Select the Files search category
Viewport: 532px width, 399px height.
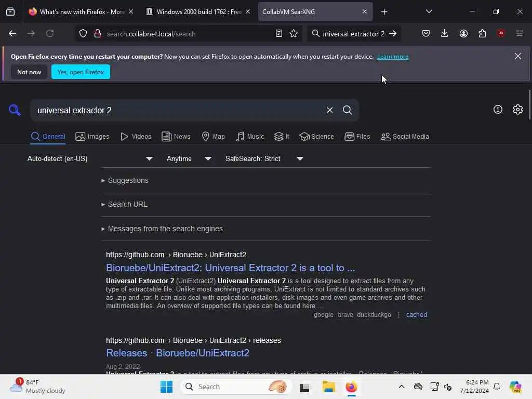[357, 137]
